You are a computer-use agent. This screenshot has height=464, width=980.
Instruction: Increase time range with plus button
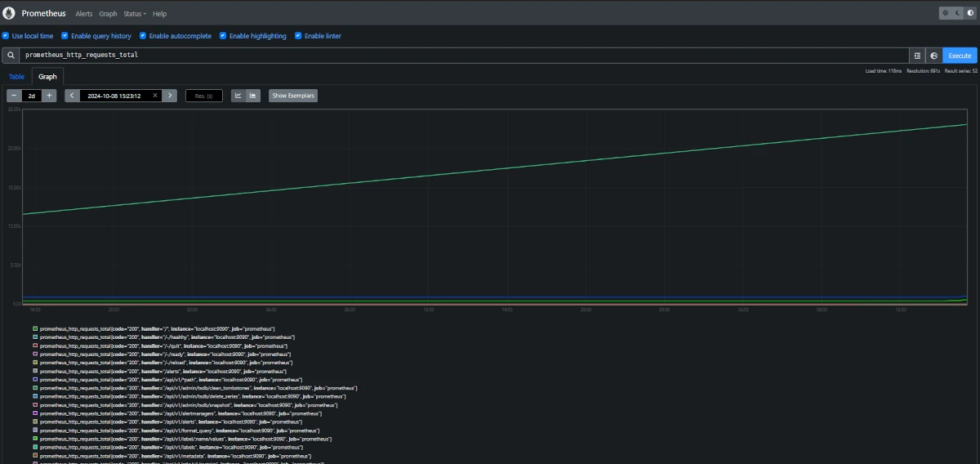point(50,96)
